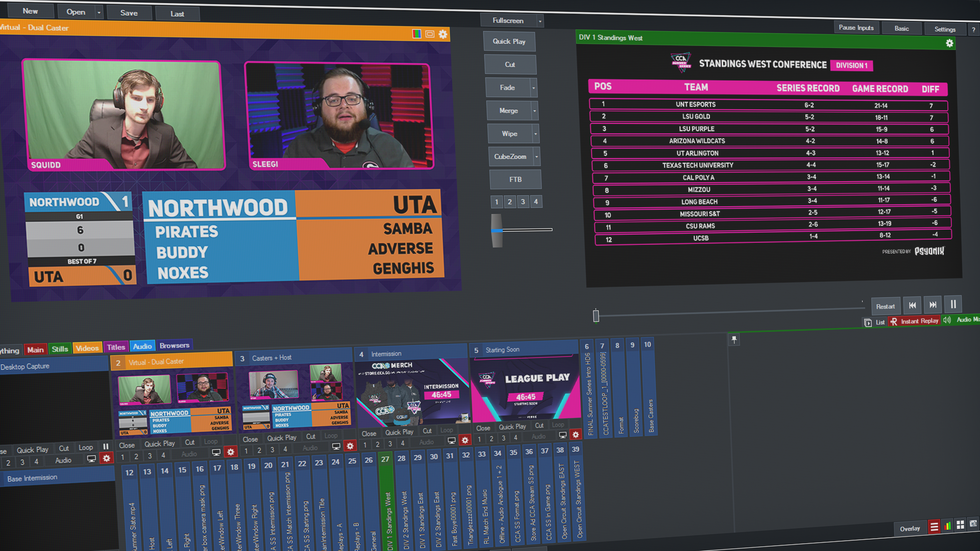Skip to the previous item in playback

click(912, 305)
